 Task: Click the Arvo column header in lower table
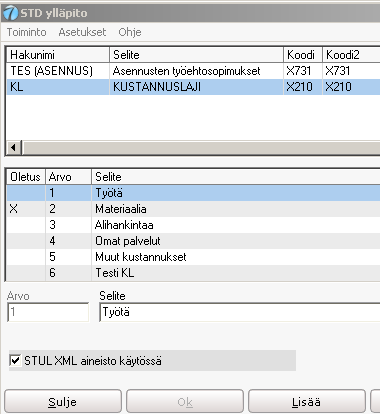pos(68,177)
